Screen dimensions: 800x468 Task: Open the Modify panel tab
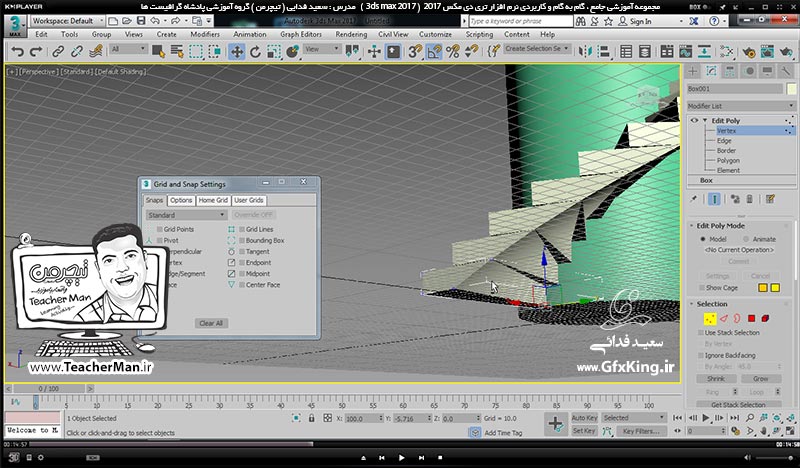click(711, 71)
